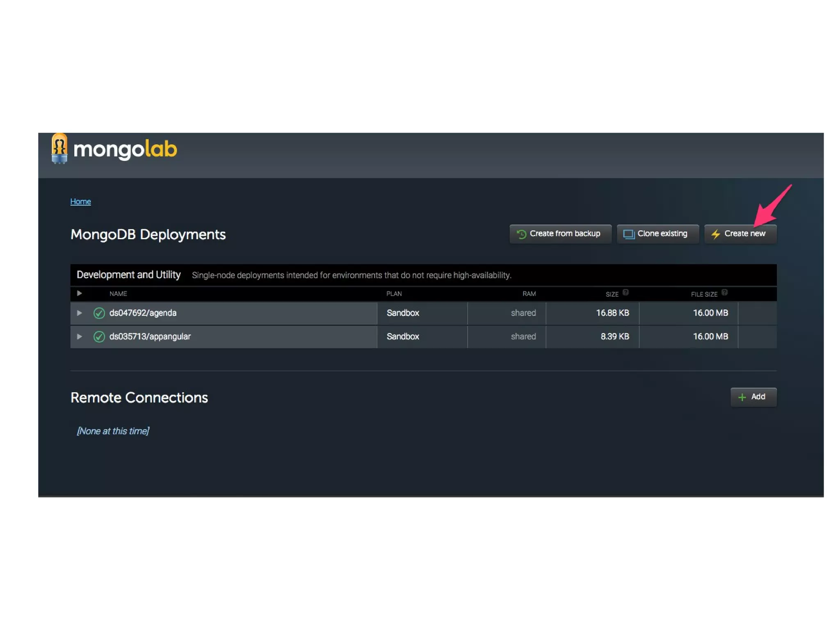Click the PLAN column header
840x630 pixels.
tap(394, 294)
